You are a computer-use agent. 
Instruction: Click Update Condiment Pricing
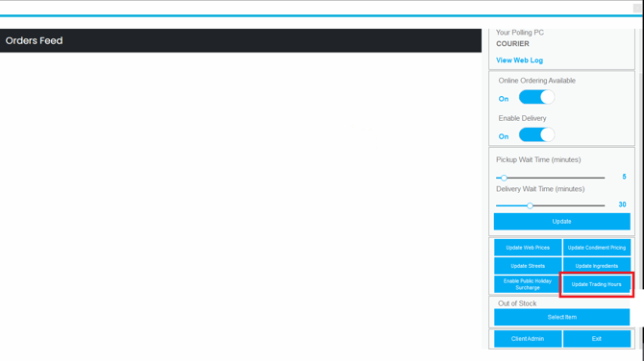pyautogui.click(x=597, y=248)
